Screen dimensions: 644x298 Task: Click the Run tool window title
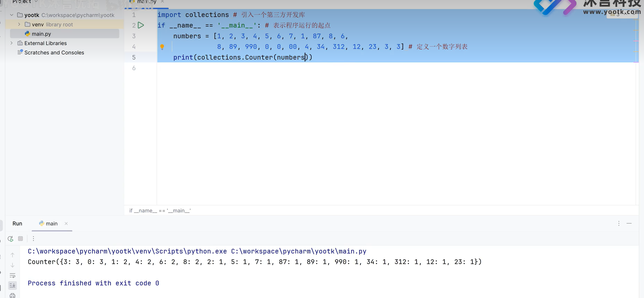click(x=17, y=223)
